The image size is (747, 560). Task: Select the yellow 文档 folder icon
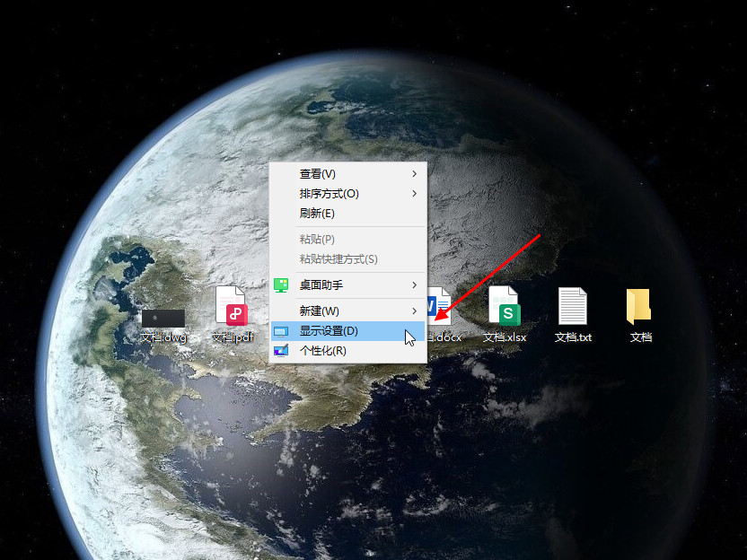point(639,307)
